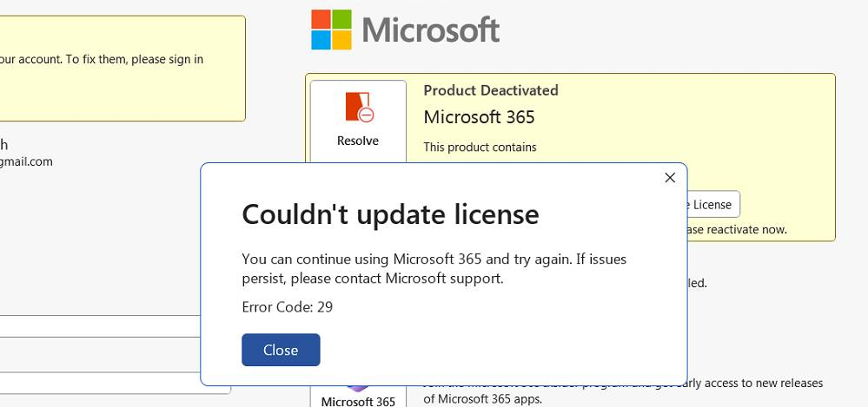Click the "reactivate now" notice text

point(739,230)
